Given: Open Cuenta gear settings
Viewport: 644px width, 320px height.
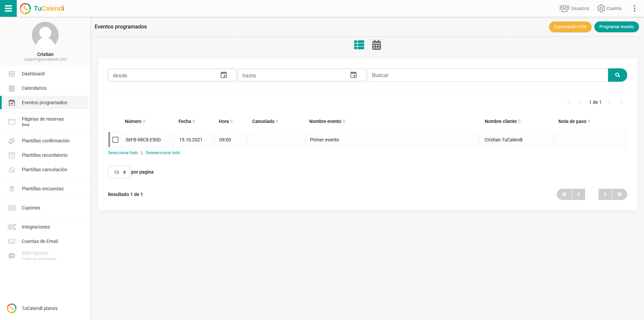Looking at the screenshot, I should [609, 8].
